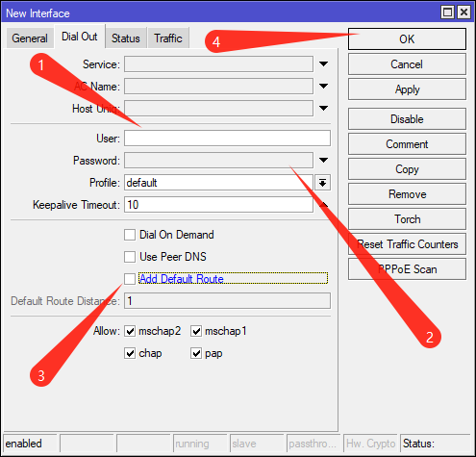Click the Hw. Crypto status entry

click(370, 444)
